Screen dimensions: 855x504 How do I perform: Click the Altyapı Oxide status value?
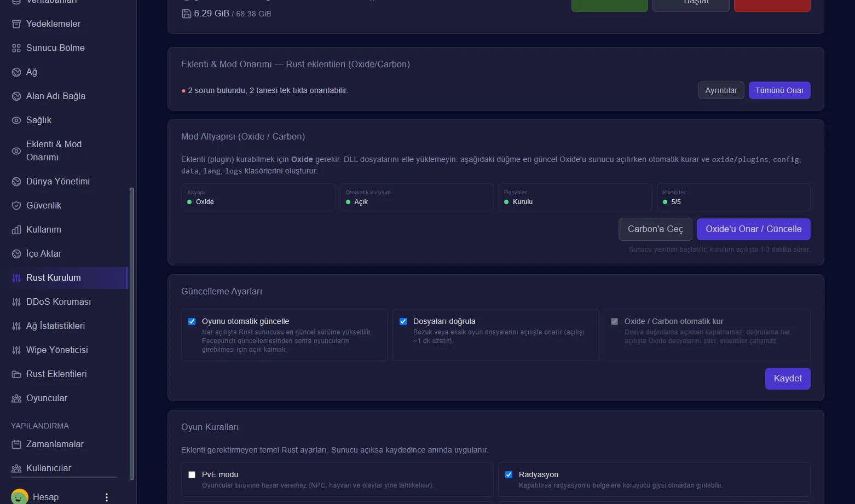(x=205, y=202)
